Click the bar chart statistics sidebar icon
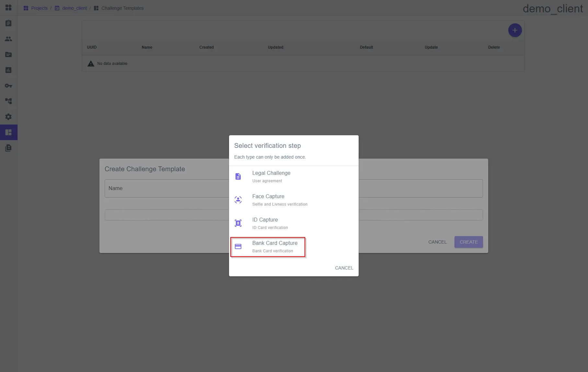The image size is (588, 372). [8, 70]
